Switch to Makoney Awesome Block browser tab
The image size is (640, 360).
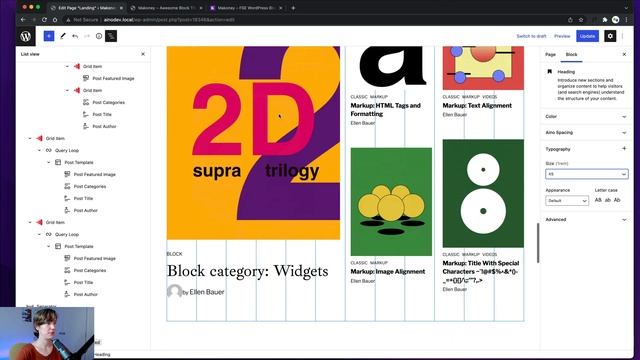pyautogui.click(x=166, y=8)
